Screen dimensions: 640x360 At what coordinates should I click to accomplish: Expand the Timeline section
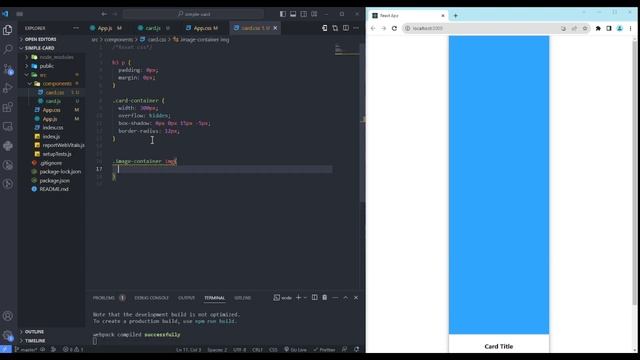tap(35, 341)
